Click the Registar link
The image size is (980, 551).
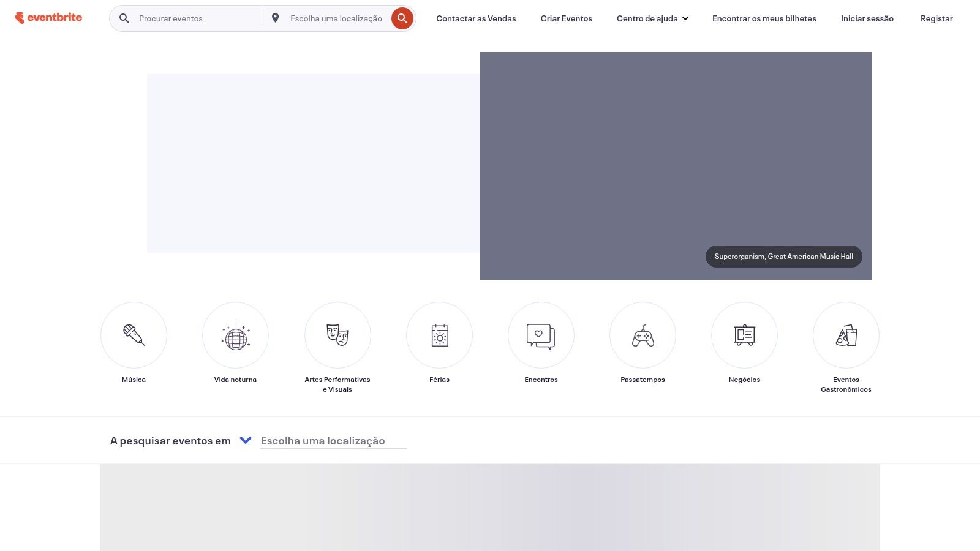[x=937, y=18]
